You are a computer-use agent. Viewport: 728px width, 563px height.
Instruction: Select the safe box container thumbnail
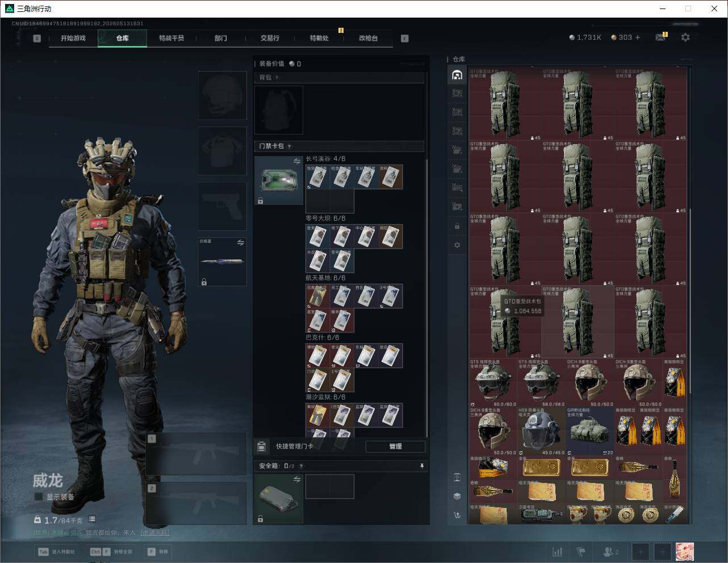(279, 499)
